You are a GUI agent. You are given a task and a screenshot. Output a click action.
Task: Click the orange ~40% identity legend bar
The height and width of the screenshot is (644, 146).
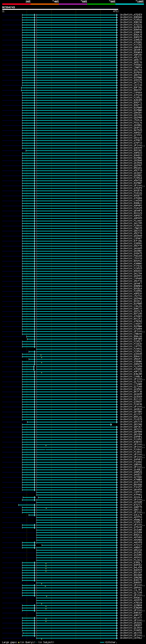pyautogui.click(x=45, y=4)
